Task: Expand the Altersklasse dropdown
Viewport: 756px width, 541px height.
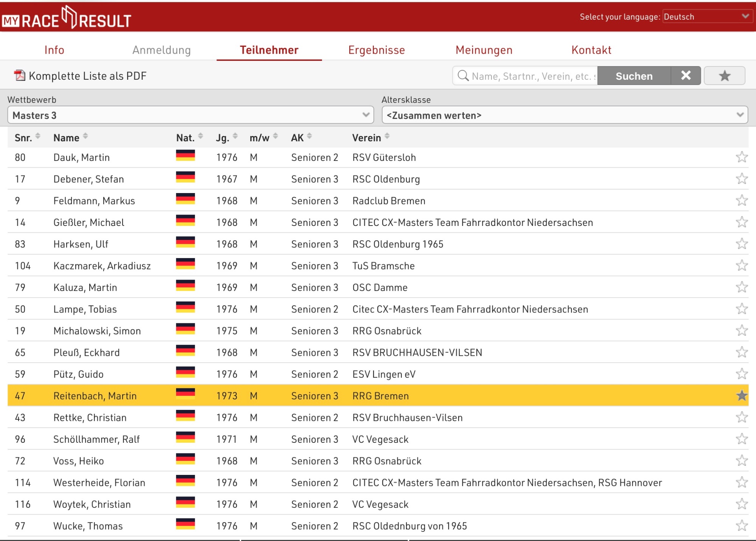Action: (565, 115)
